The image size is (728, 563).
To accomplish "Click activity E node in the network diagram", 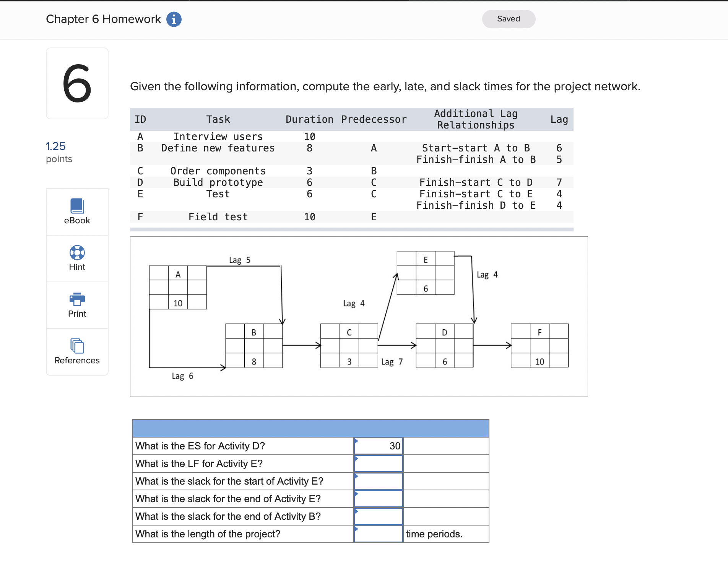I will [425, 272].
